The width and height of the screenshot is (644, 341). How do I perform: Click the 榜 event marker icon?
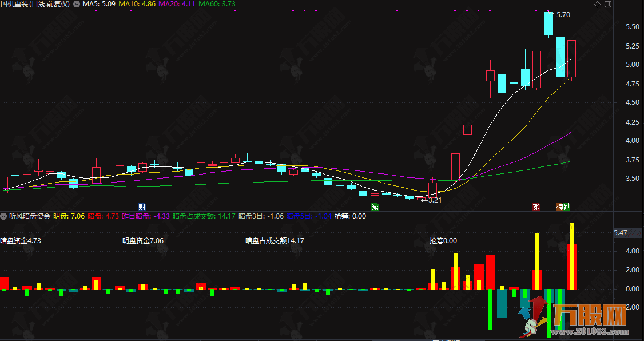tap(559, 207)
